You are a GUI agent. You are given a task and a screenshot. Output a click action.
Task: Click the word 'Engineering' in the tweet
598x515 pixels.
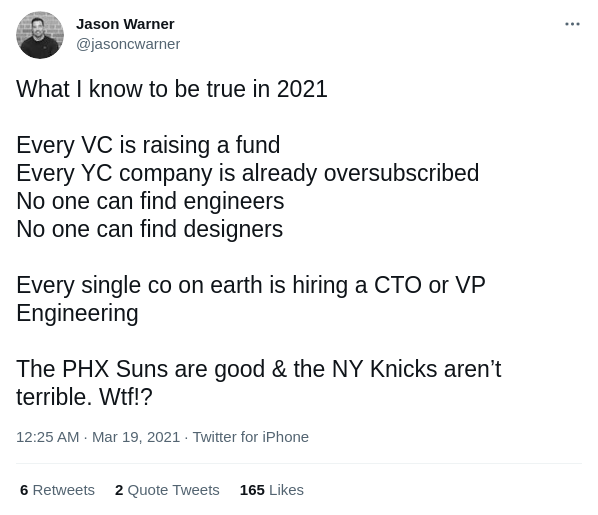click(x=77, y=314)
